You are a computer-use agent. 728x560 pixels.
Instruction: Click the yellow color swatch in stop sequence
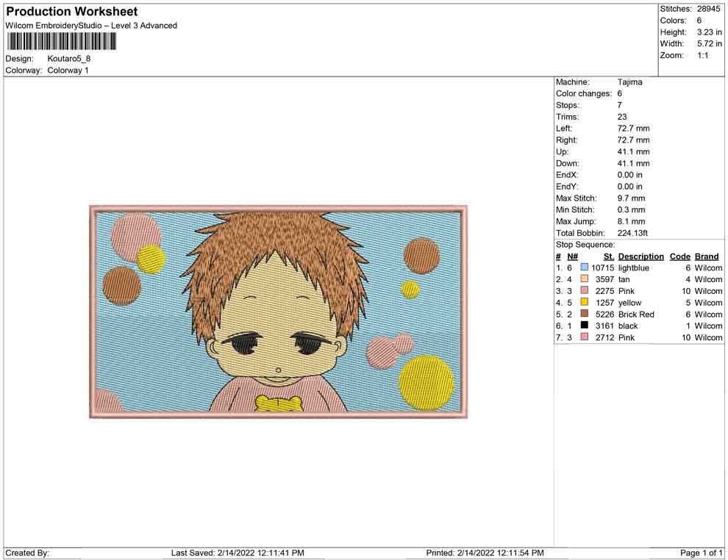[x=585, y=302]
